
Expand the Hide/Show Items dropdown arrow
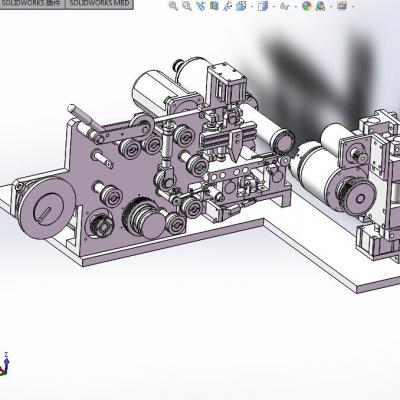tap(295, 6)
